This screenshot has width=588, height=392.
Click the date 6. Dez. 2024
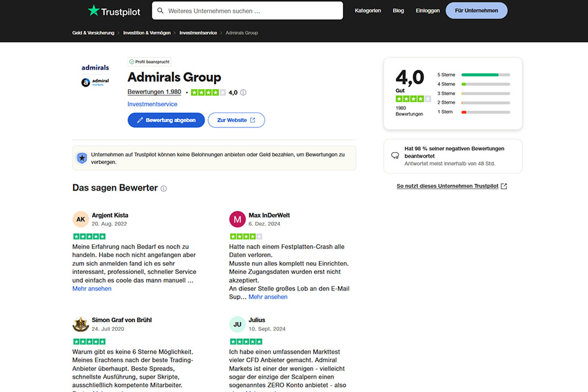point(264,224)
